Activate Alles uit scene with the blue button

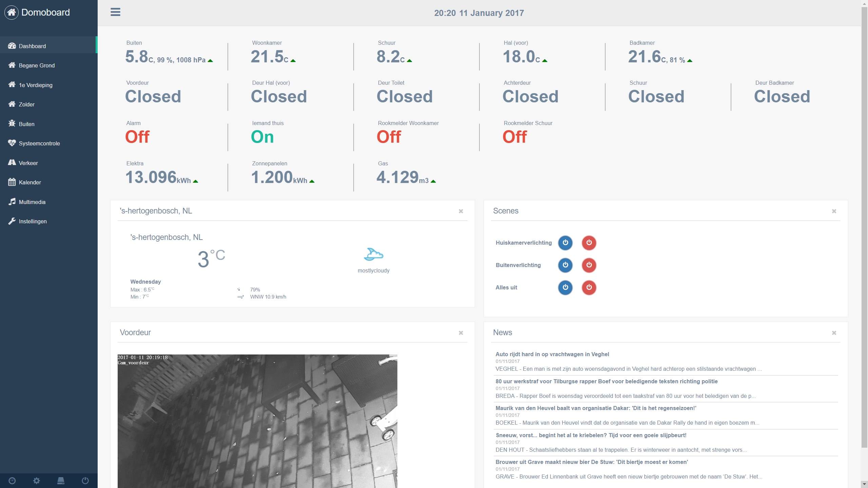click(x=565, y=287)
